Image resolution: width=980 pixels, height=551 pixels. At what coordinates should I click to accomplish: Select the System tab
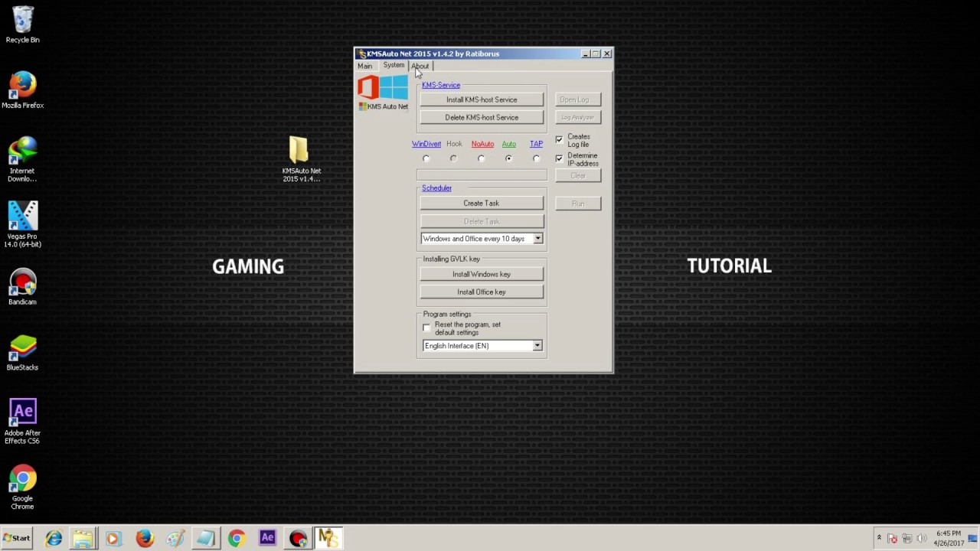click(x=394, y=65)
